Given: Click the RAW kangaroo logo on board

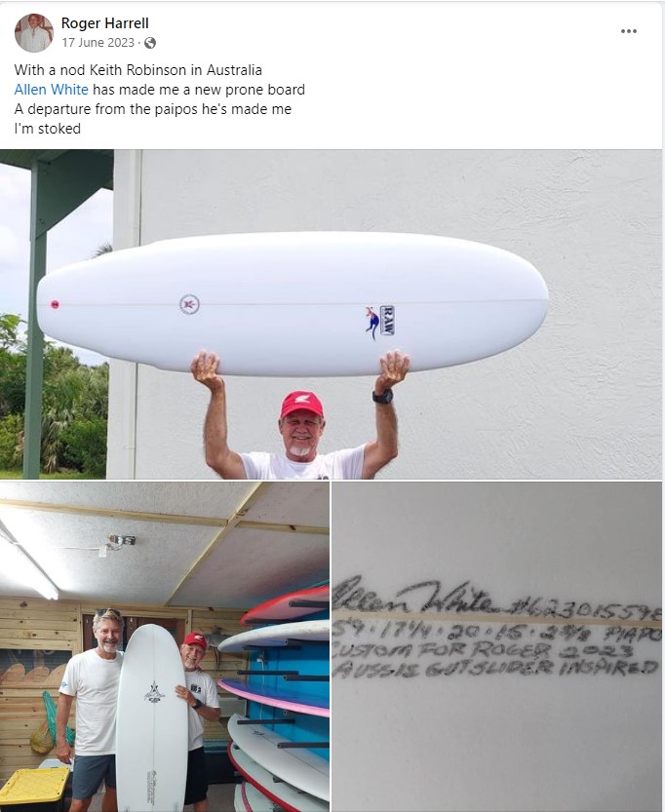Looking at the screenshot, I should coord(380,321).
